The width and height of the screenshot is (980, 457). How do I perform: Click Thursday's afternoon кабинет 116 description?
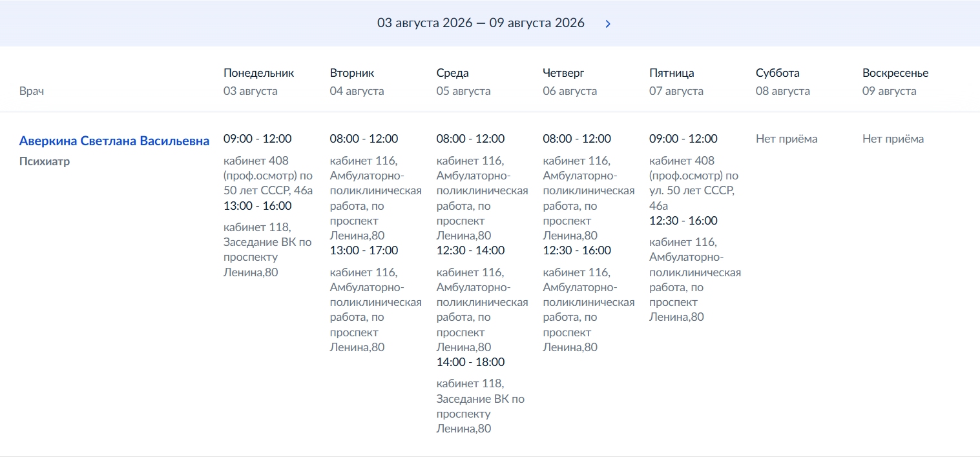(x=589, y=309)
